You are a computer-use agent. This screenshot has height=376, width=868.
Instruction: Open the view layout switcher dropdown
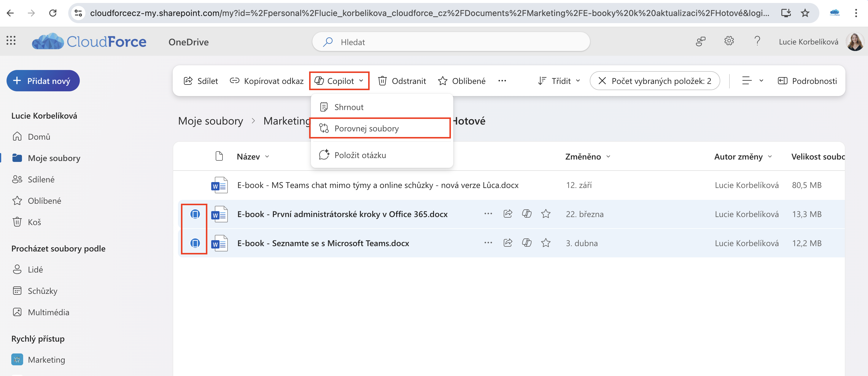[x=753, y=81]
